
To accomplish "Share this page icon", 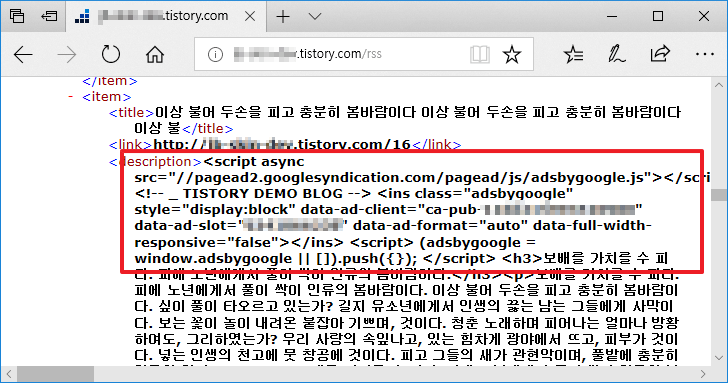I will [660, 54].
